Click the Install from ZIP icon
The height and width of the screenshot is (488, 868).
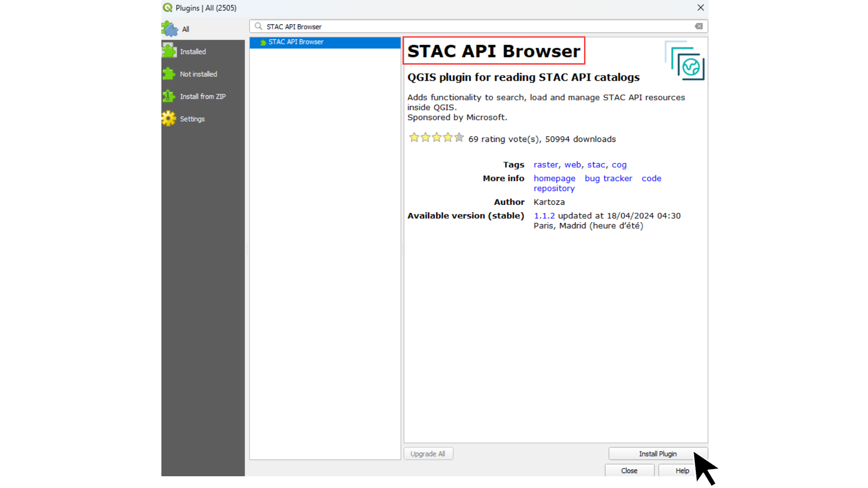click(169, 96)
